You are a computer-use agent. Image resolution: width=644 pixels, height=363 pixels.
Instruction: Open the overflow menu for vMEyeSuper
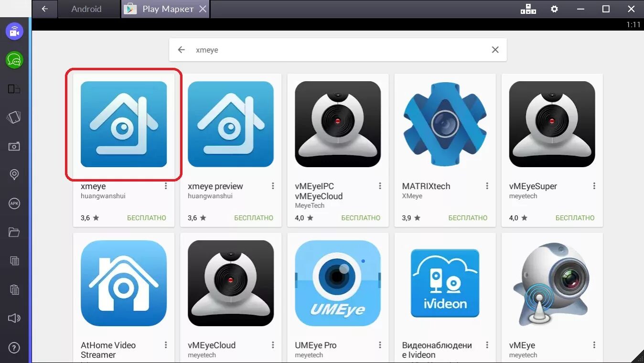coord(594,186)
